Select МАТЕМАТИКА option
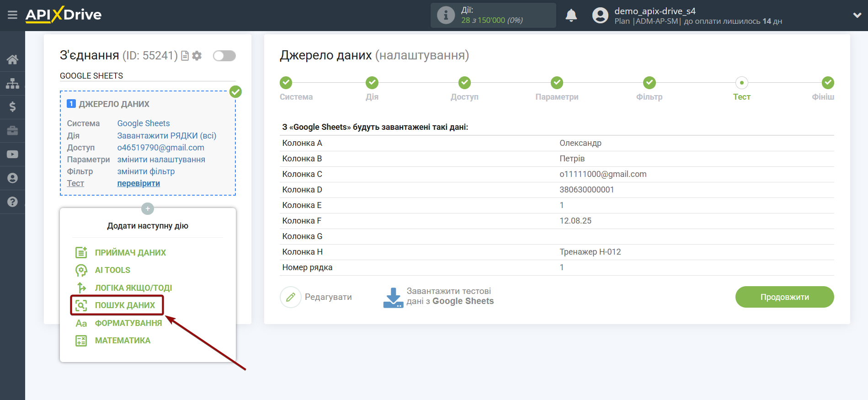The width and height of the screenshot is (868, 400). point(122,341)
